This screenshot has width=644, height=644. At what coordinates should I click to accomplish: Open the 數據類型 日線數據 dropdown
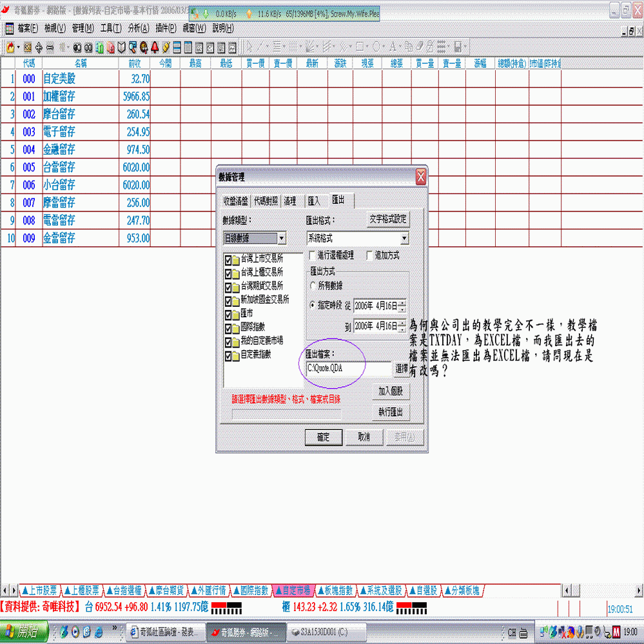pyautogui.click(x=282, y=239)
